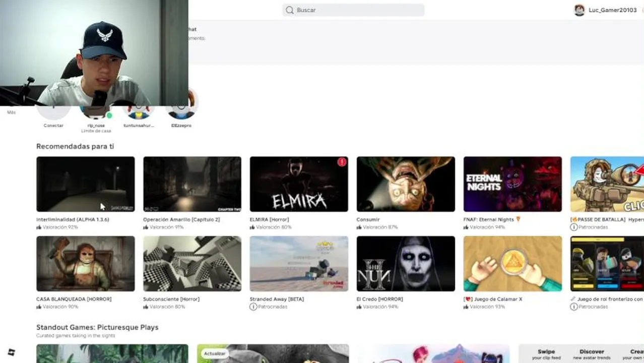Viewport: 644px width, 363px height.
Task: Open Juego de rol fronterizo thumbnail
Action: [607, 264]
